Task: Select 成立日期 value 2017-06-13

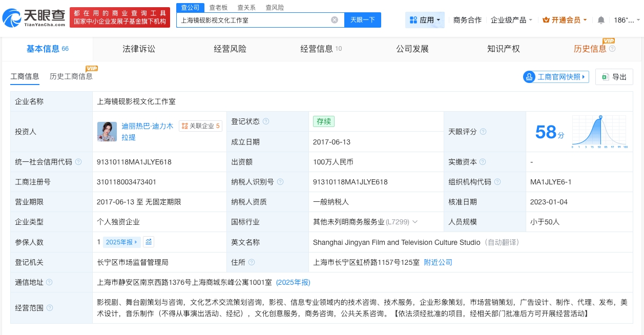Action: [x=331, y=142]
